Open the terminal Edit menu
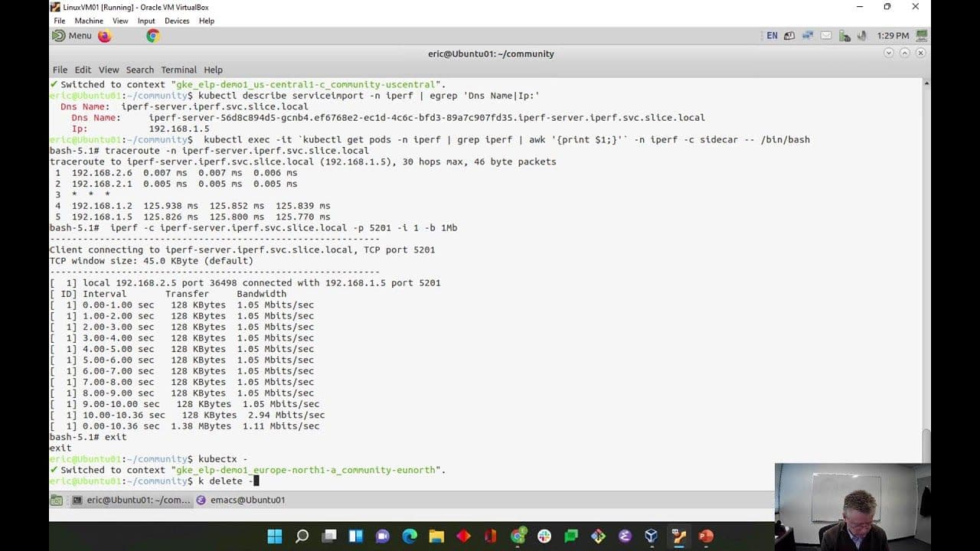 coord(83,70)
